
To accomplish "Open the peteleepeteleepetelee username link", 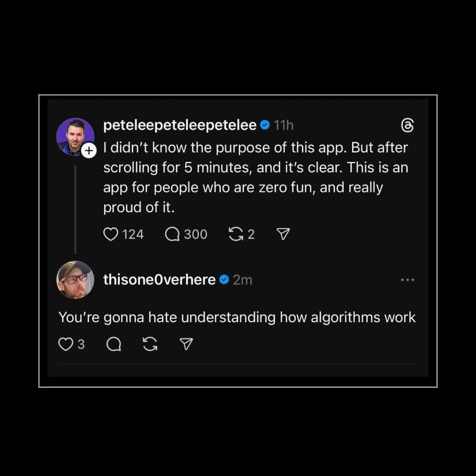I will click(180, 126).
